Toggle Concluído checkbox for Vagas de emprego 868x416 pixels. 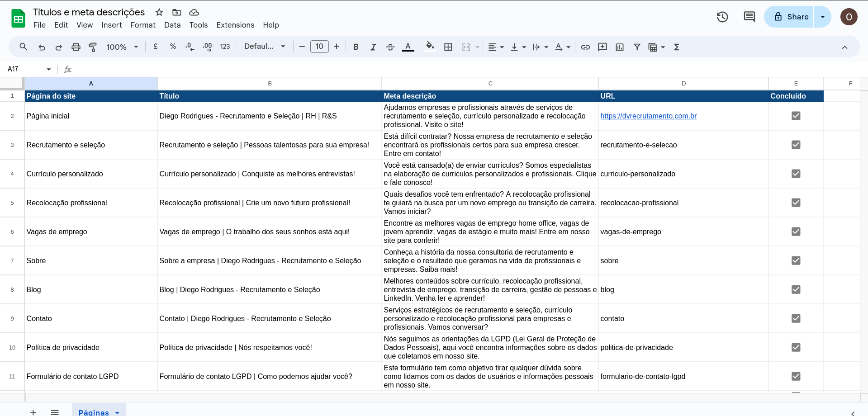796,232
